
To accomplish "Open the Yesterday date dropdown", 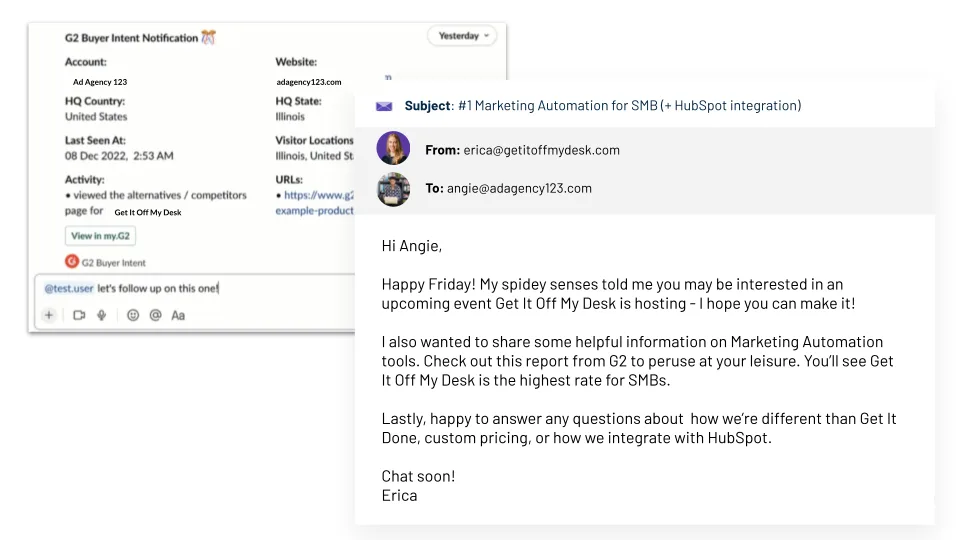I will point(463,36).
